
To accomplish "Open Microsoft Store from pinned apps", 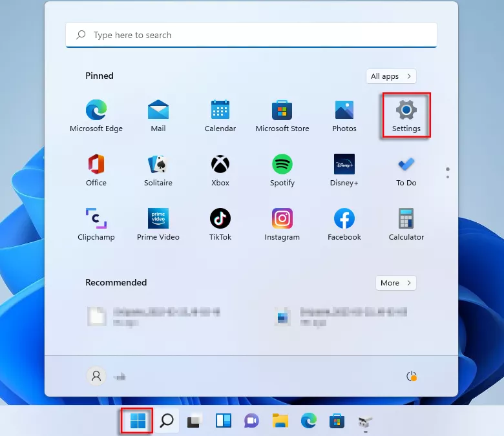I will click(x=282, y=116).
